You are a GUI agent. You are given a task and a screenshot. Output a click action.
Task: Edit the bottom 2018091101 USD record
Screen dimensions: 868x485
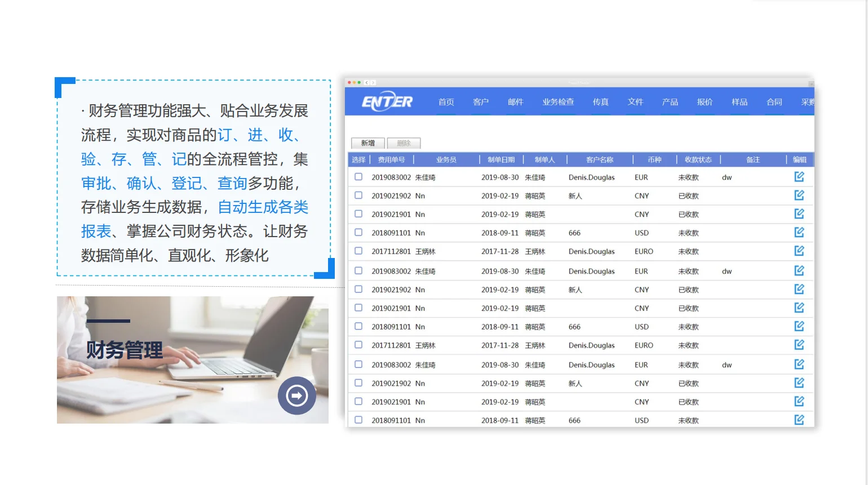coord(799,420)
